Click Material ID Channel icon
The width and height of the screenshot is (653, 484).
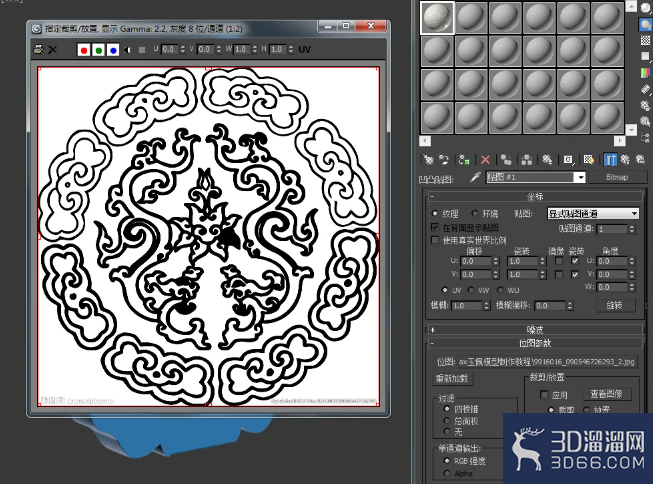(568, 160)
